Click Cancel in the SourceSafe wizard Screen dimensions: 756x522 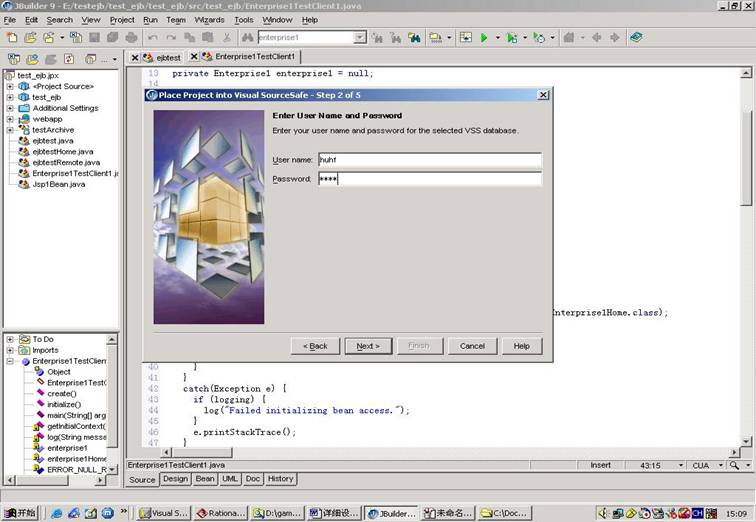click(x=472, y=346)
